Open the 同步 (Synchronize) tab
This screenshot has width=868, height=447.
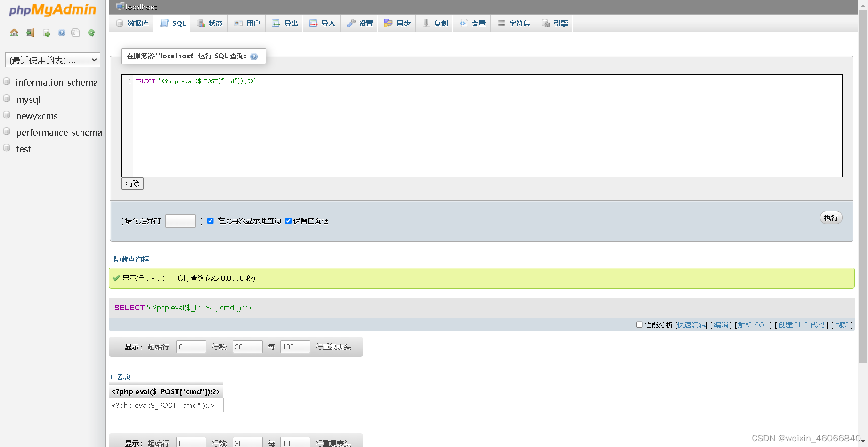[397, 23]
